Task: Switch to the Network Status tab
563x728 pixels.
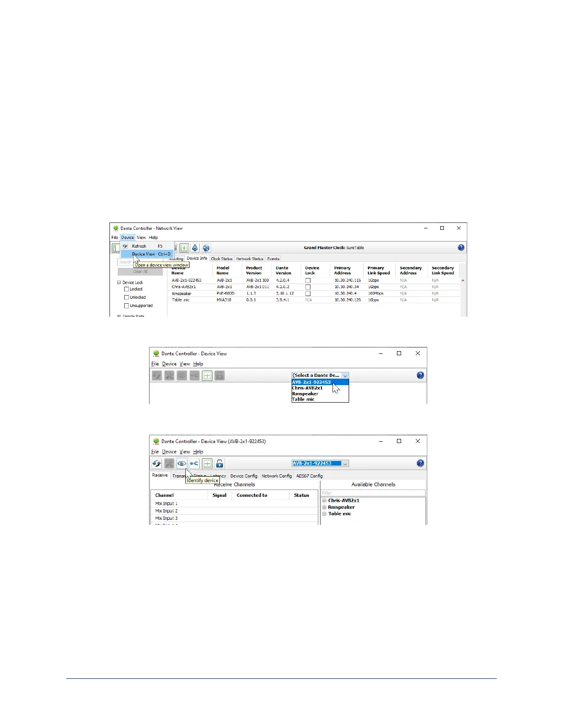Action: [250, 259]
